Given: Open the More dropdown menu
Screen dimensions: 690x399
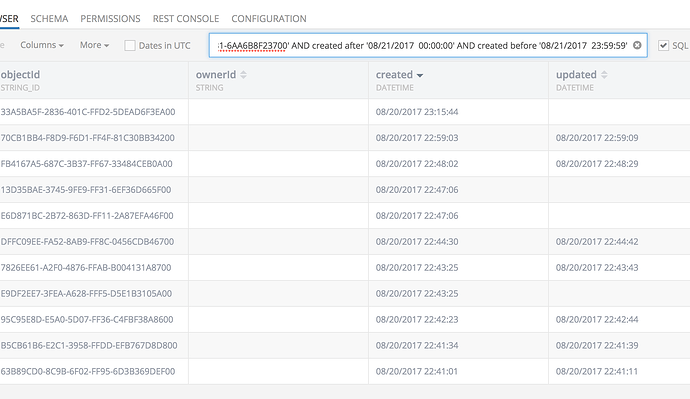Looking at the screenshot, I should (94, 45).
